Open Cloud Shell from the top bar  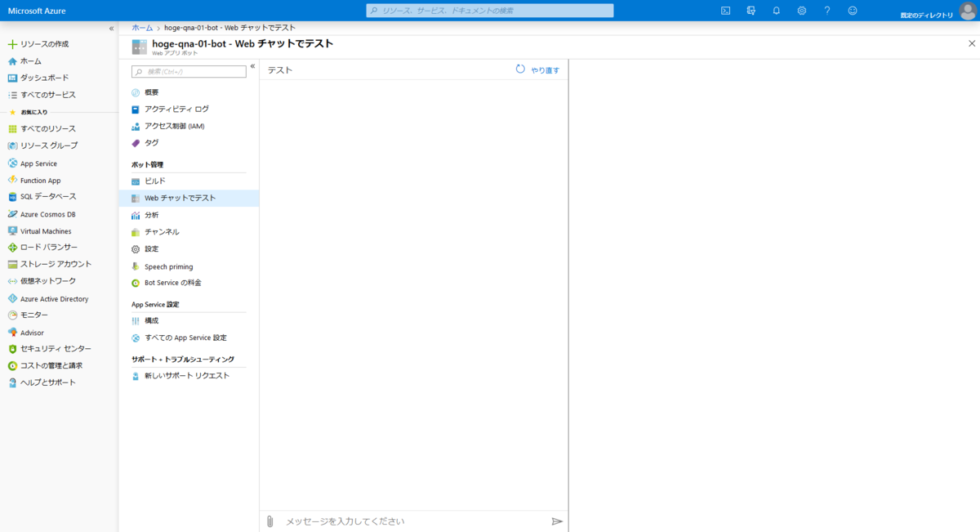coord(725,11)
